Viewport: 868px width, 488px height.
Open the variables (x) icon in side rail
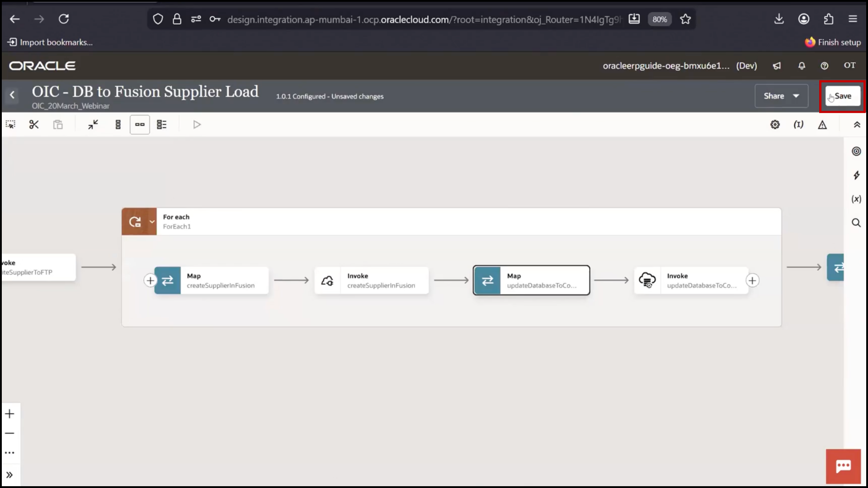[x=856, y=199]
